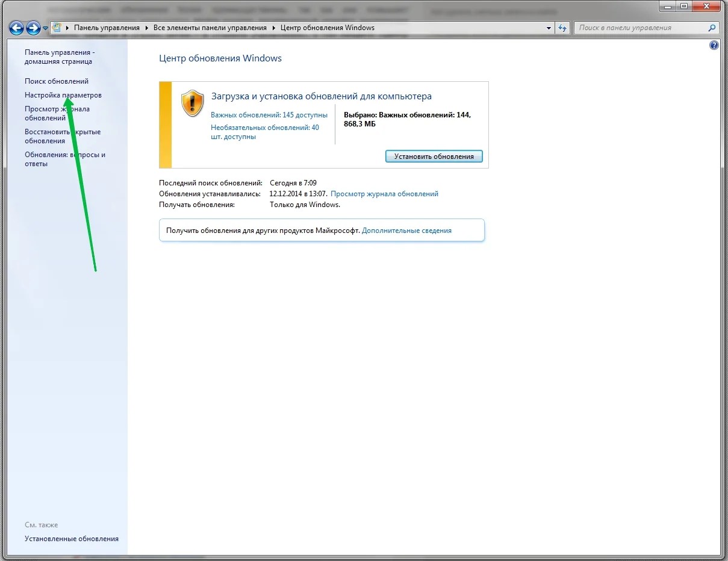728x561 pixels.
Task: Click the Control Panel icon in address bar
Action: coord(57,28)
